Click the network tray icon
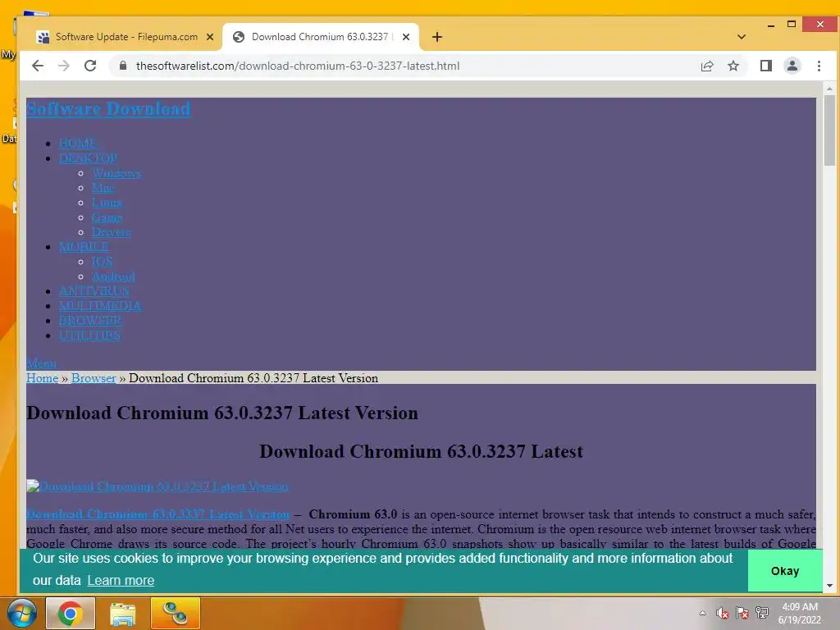The image size is (840, 630). [762, 613]
